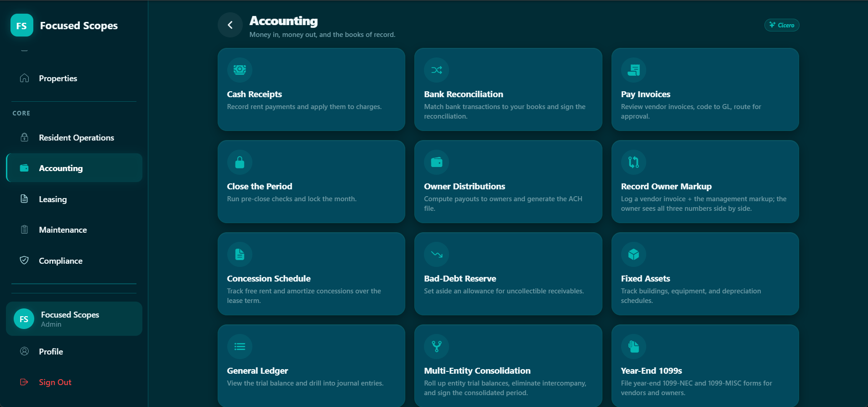
Task: Click the Bad-Debt Reserve trending-down icon
Action: 437,254
